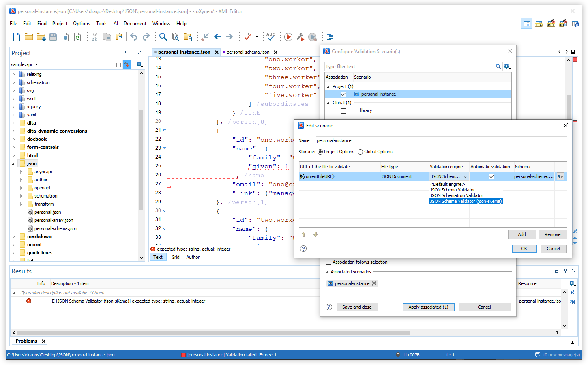Click the Format and Indent toolbar icon
This screenshot has width=588, height=365.
pyautogui.click(x=330, y=37)
